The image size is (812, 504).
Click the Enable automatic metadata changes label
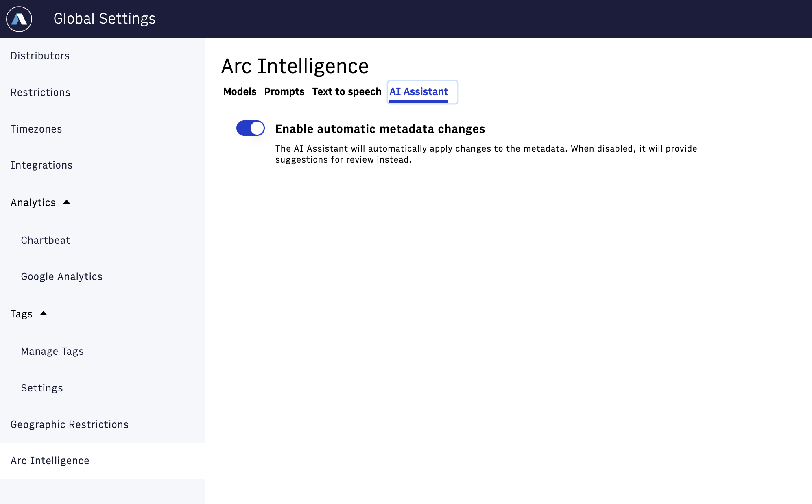point(380,128)
